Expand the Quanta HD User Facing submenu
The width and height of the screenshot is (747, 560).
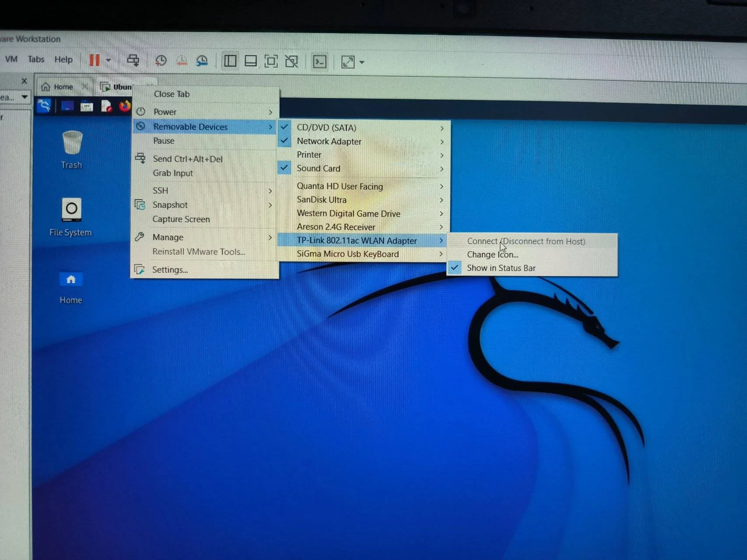tap(364, 186)
